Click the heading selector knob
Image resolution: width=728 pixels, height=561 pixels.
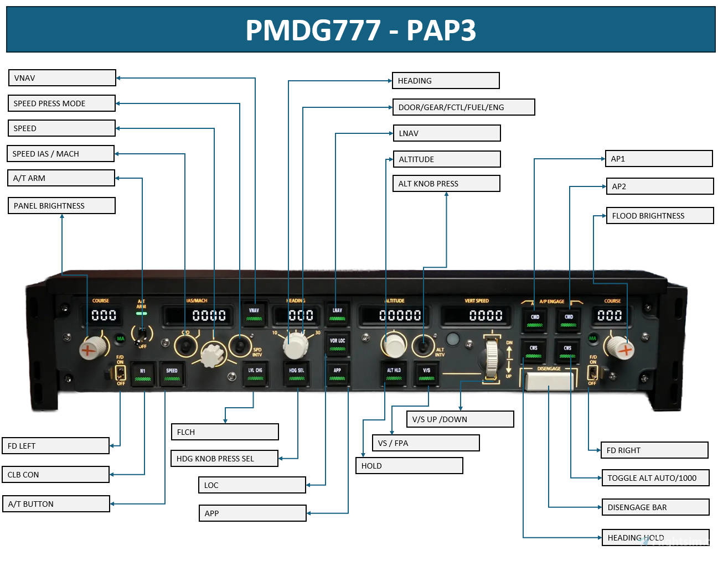296,345
